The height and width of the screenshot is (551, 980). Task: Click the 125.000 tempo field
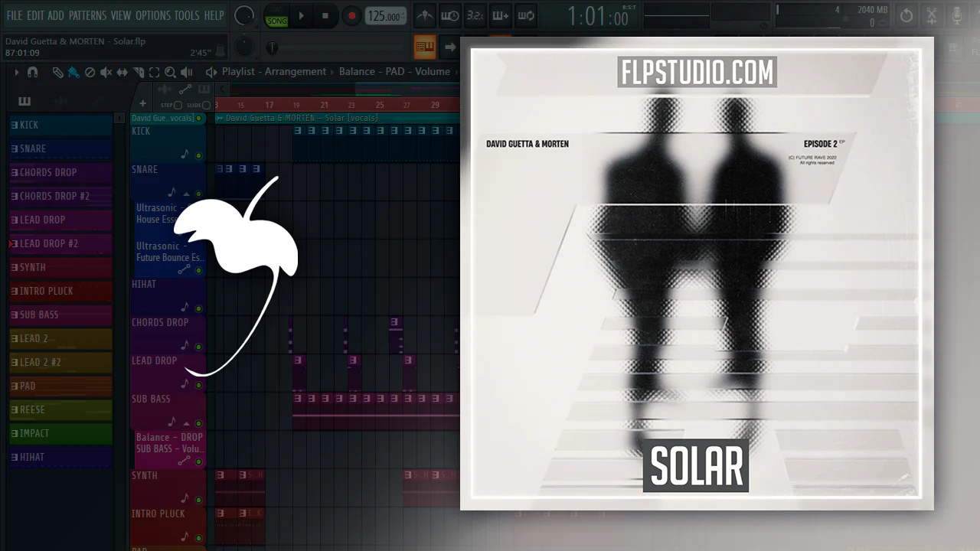point(386,16)
